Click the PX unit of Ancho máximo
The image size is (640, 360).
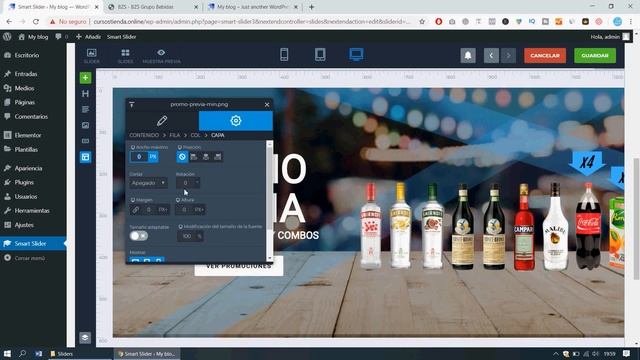click(153, 157)
